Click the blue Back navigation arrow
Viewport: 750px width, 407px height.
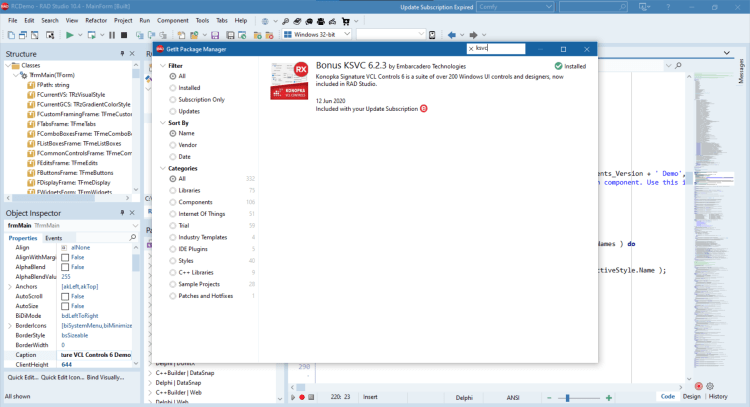coord(452,35)
